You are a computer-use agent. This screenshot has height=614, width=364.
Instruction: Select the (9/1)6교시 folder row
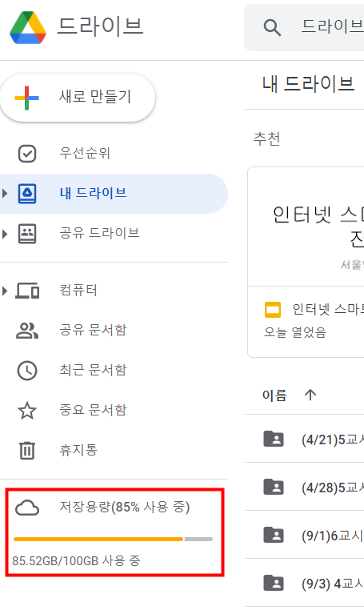[305, 535]
